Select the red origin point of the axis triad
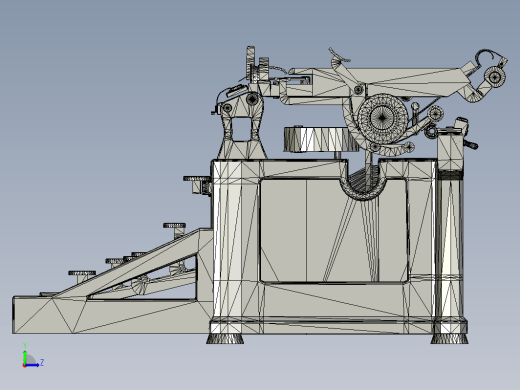The width and height of the screenshot is (520, 390). pos(24,366)
